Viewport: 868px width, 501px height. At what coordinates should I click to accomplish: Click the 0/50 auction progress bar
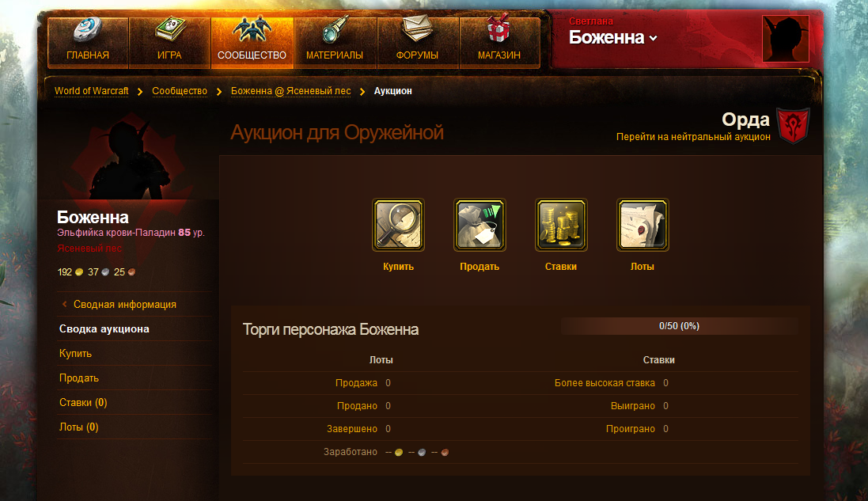click(679, 326)
